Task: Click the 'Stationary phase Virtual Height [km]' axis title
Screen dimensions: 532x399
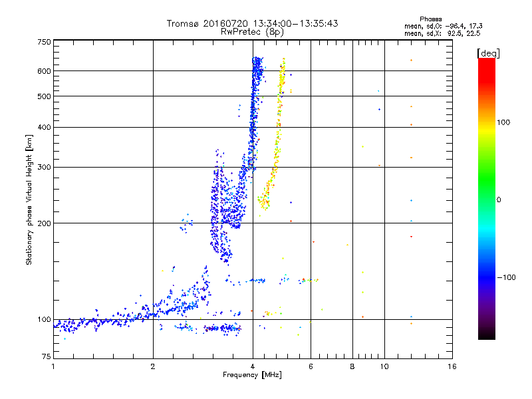Action: 29,200
